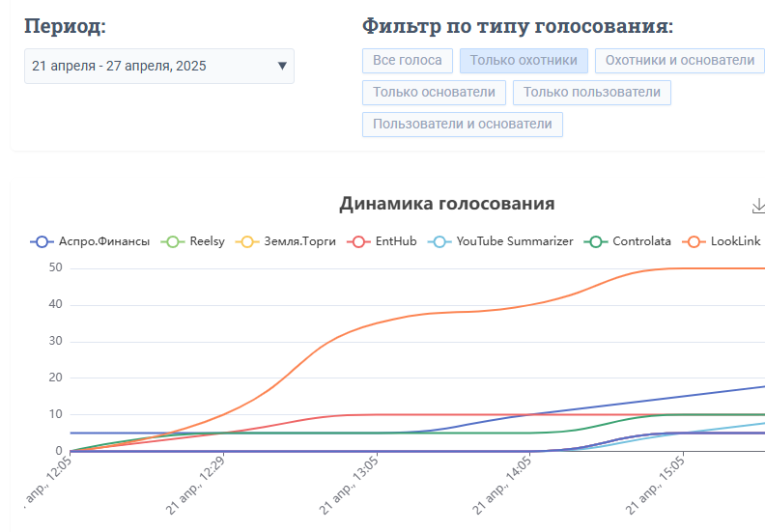The image size is (765, 532).
Task: Click the download chart icon
Action: pos(757,206)
